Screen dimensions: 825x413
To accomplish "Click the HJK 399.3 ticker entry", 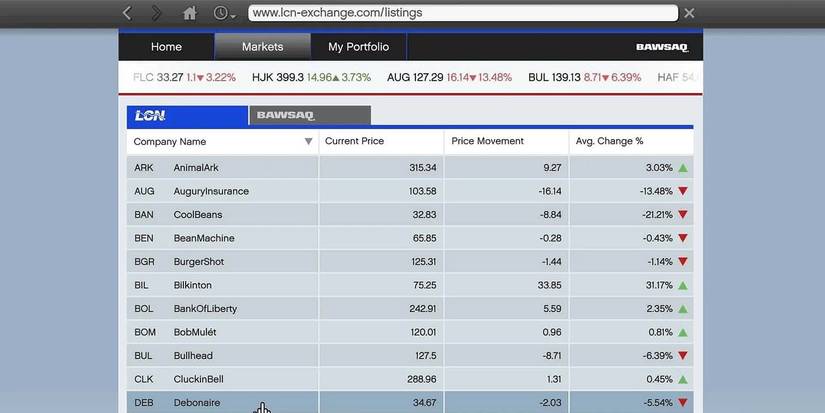I will click(311, 77).
